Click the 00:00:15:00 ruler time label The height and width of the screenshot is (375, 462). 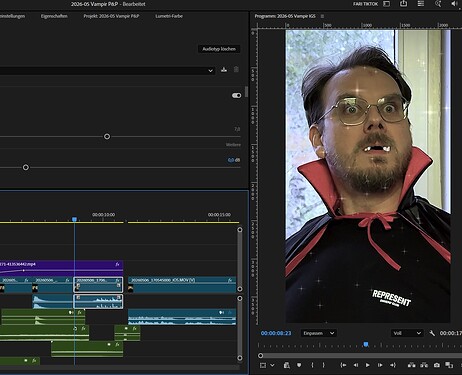click(219, 215)
